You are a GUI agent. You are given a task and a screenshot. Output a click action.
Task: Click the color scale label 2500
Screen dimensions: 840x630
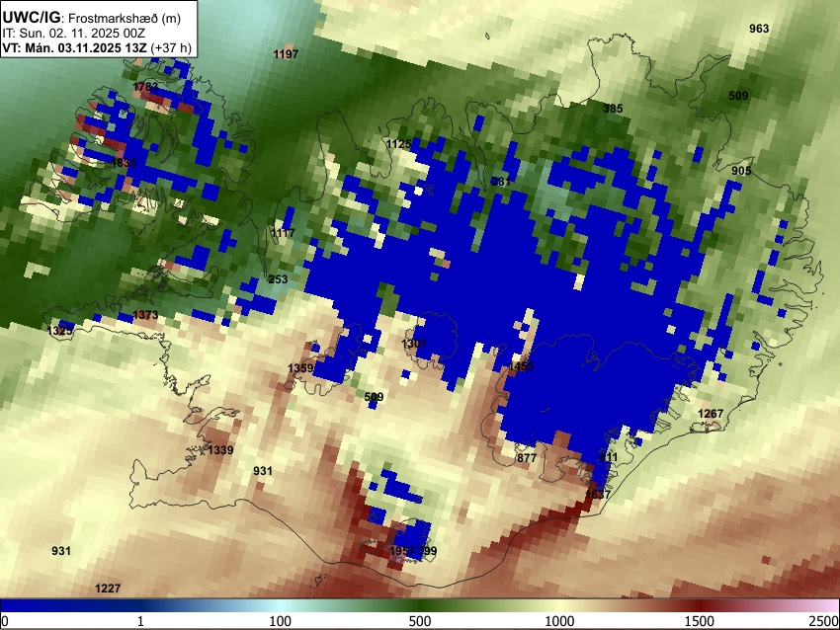tap(824, 621)
